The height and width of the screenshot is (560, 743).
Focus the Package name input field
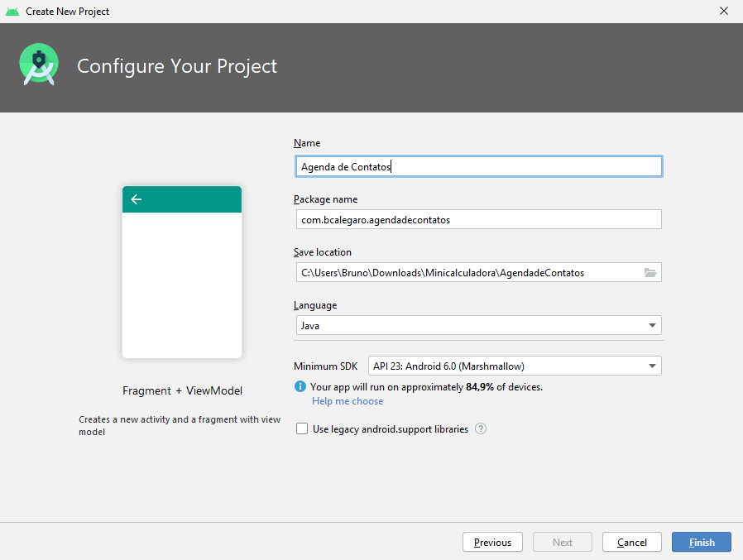[478, 219]
